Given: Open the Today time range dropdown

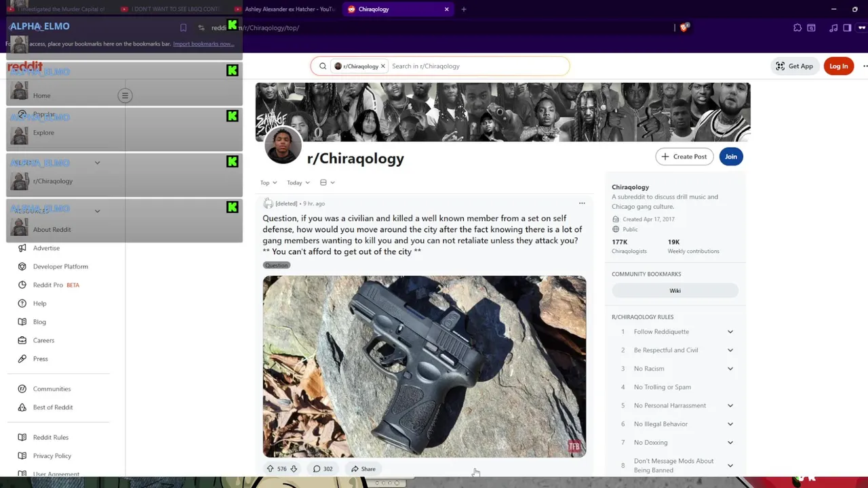Looking at the screenshot, I should pyautogui.click(x=298, y=182).
